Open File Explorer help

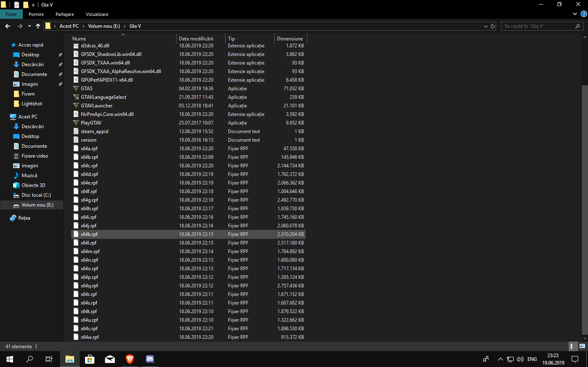click(x=584, y=14)
